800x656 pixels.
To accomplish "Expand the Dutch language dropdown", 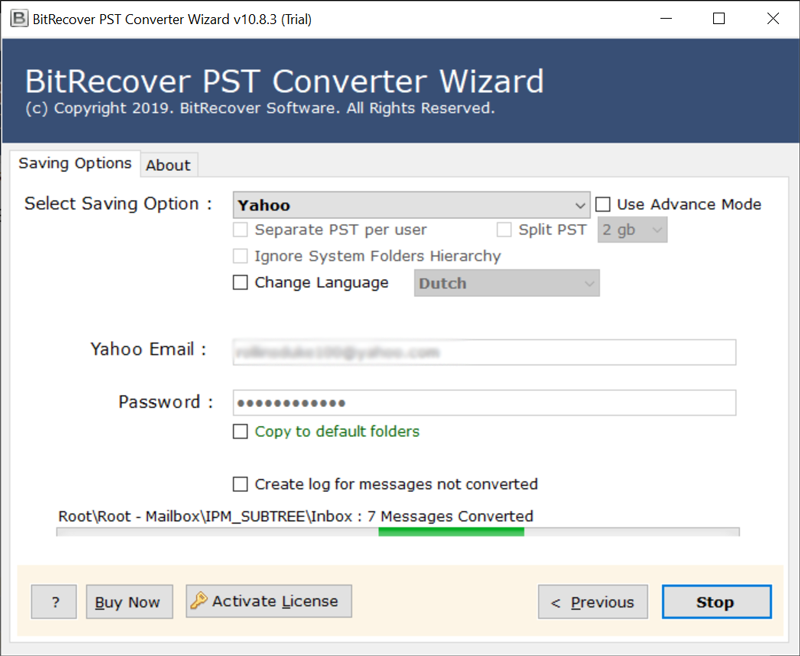I will pyautogui.click(x=507, y=283).
